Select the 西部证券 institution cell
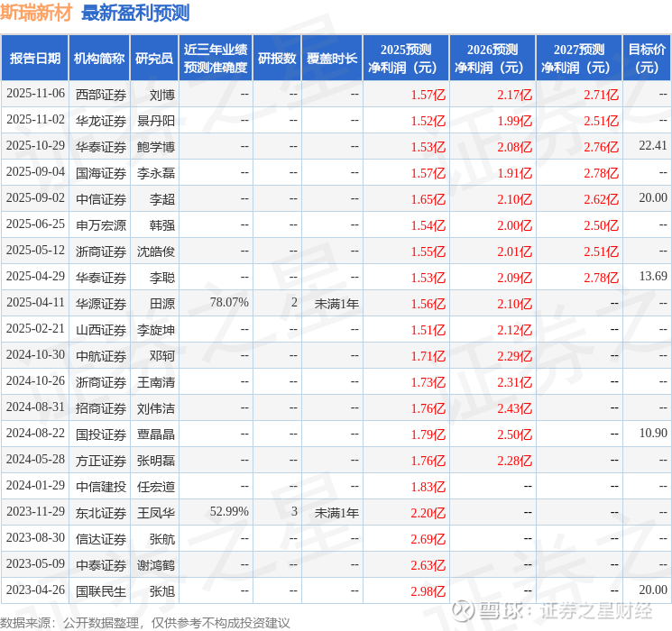672x631 pixels. (101, 95)
